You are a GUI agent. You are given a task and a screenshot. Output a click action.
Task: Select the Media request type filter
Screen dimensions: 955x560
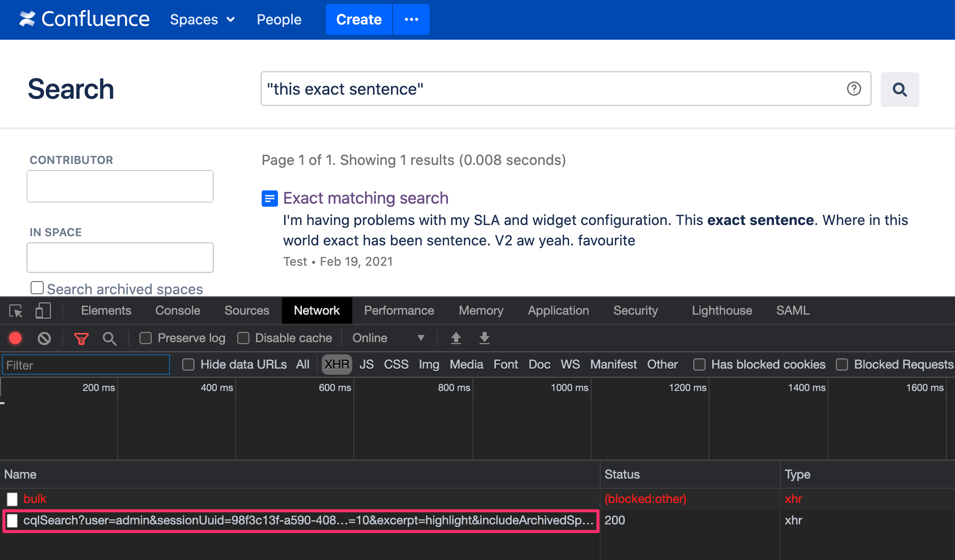466,365
